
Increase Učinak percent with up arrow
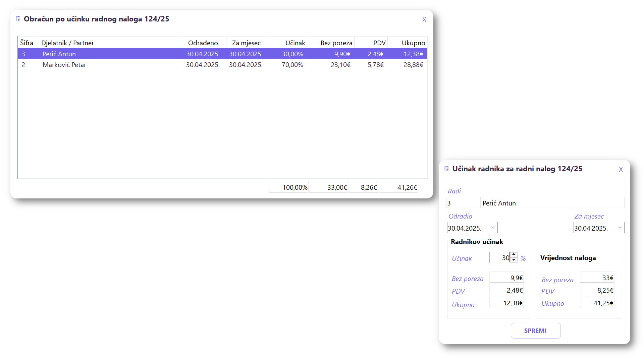pyautogui.click(x=514, y=255)
